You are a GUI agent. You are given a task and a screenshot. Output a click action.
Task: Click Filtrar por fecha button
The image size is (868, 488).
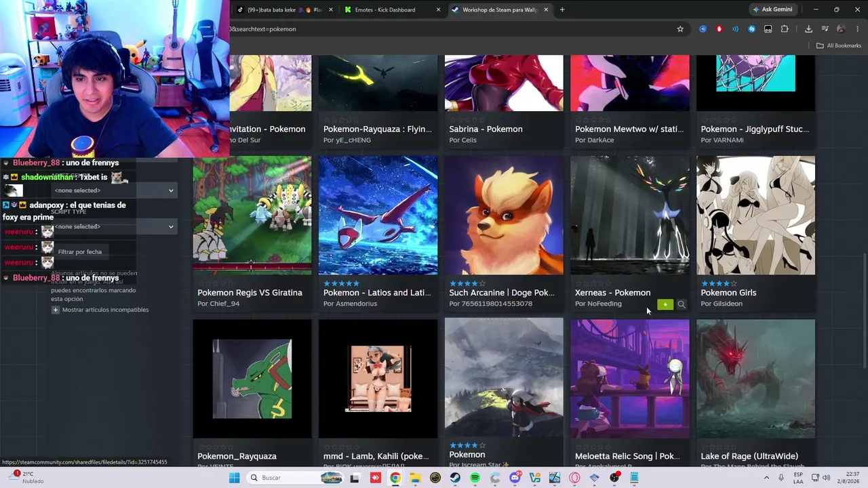80,251
